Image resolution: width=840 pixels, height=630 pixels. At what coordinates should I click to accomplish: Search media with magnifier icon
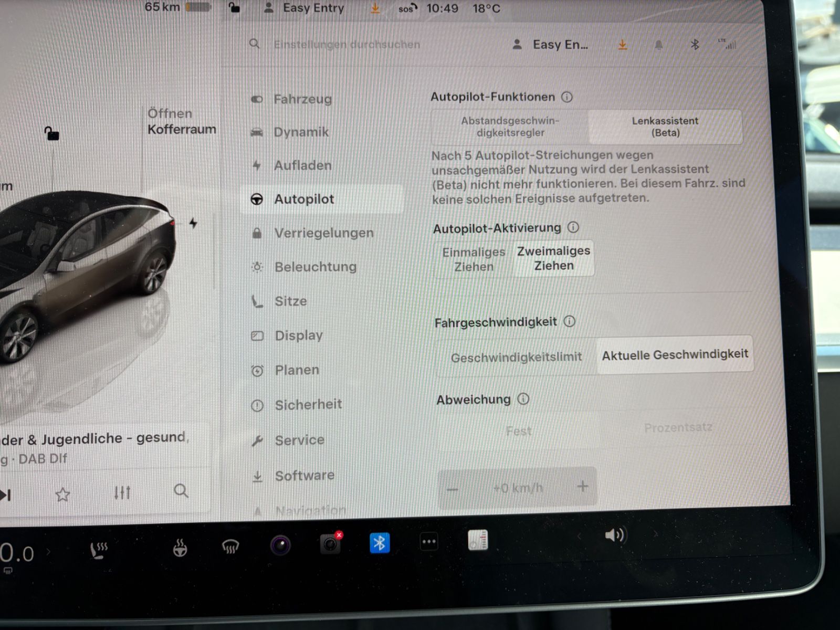coord(181,491)
